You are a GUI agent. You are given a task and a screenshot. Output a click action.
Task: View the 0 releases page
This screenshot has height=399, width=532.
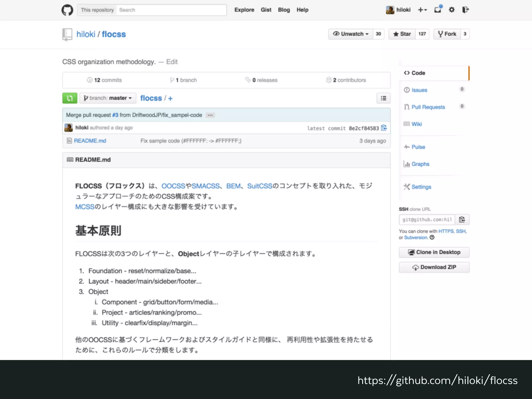point(261,80)
